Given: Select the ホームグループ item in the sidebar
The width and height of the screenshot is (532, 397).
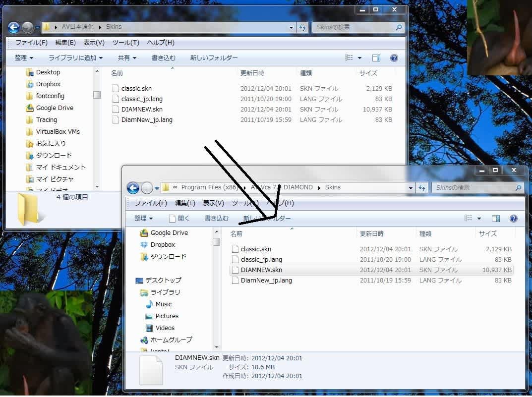Looking at the screenshot, I should [x=171, y=340].
